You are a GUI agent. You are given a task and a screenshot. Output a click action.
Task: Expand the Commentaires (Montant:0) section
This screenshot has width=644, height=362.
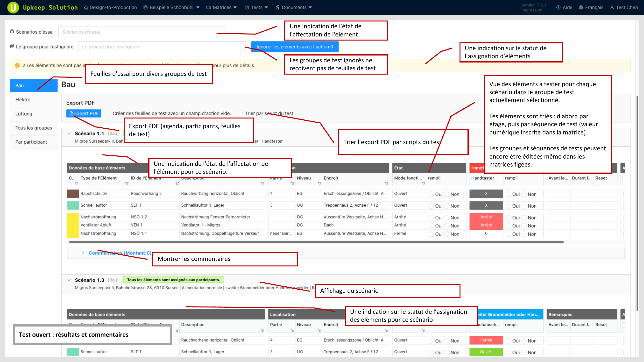tap(83, 253)
